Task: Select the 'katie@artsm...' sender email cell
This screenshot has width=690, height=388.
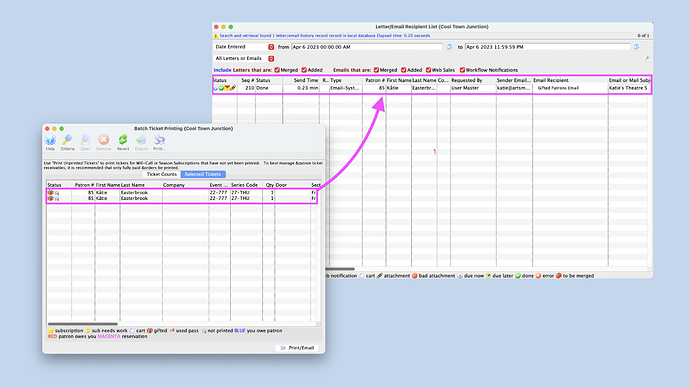Action: coord(514,88)
